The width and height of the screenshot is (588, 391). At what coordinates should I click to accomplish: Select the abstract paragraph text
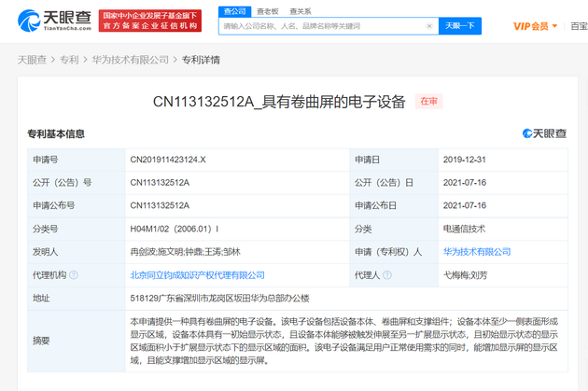(x=343, y=342)
